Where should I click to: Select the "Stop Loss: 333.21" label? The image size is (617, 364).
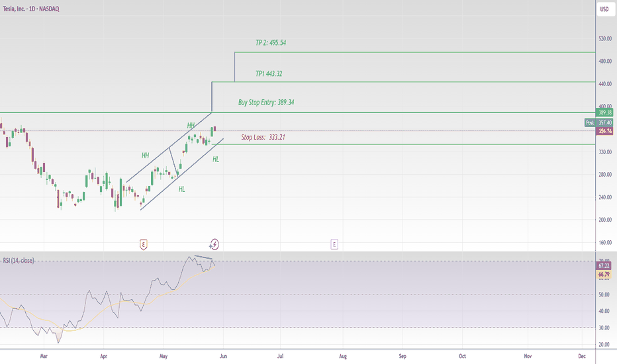(x=263, y=137)
